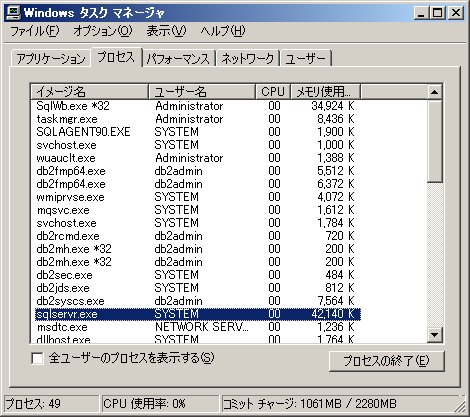Minimize the Task Manager window
Screen dimensions: 470x417
(422, 13)
